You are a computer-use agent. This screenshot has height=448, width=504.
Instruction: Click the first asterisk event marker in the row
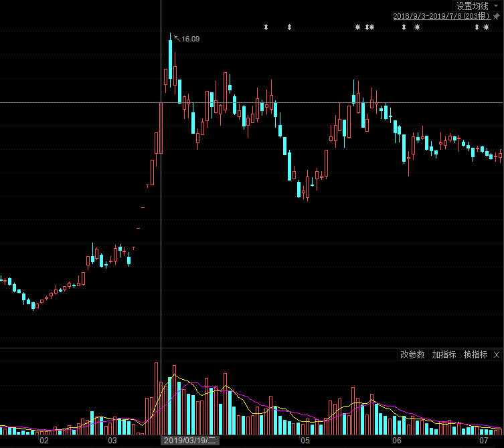click(x=357, y=27)
